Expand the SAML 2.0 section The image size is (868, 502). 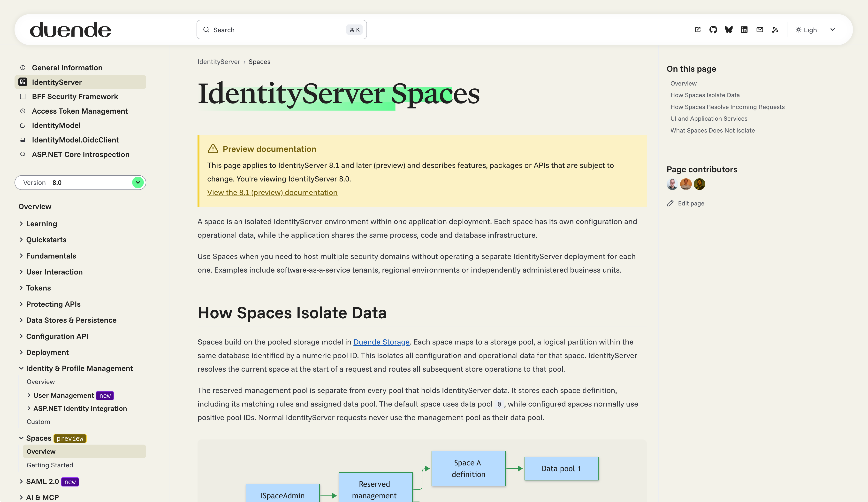pyautogui.click(x=21, y=481)
